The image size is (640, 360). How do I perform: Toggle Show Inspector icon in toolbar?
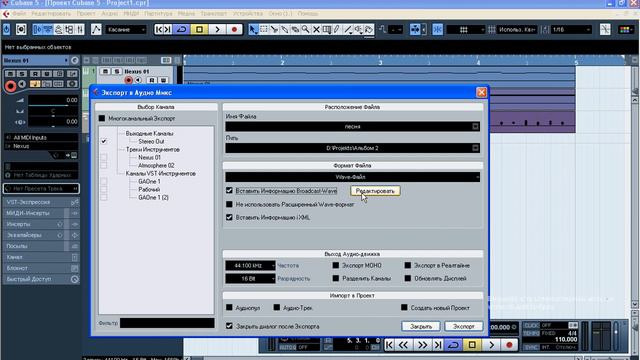point(38,29)
